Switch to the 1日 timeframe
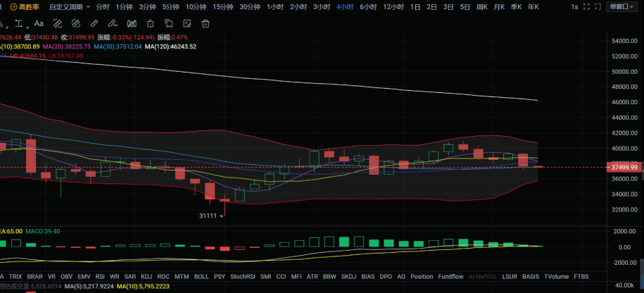 coord(415,6)
